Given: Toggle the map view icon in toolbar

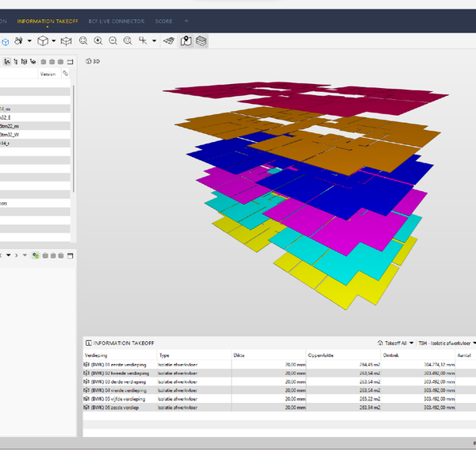Looking at the screenshot, I should tap(186, 40).
